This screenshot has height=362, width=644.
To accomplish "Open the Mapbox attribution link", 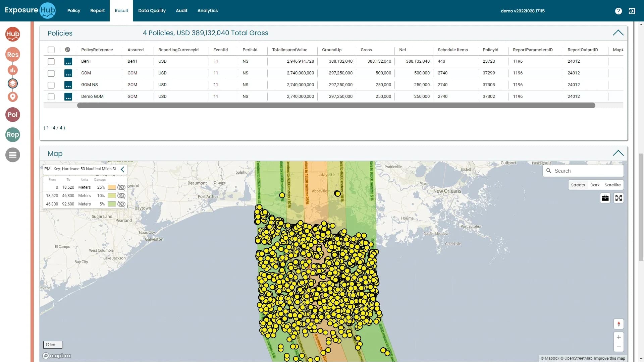I will [550, 358].
